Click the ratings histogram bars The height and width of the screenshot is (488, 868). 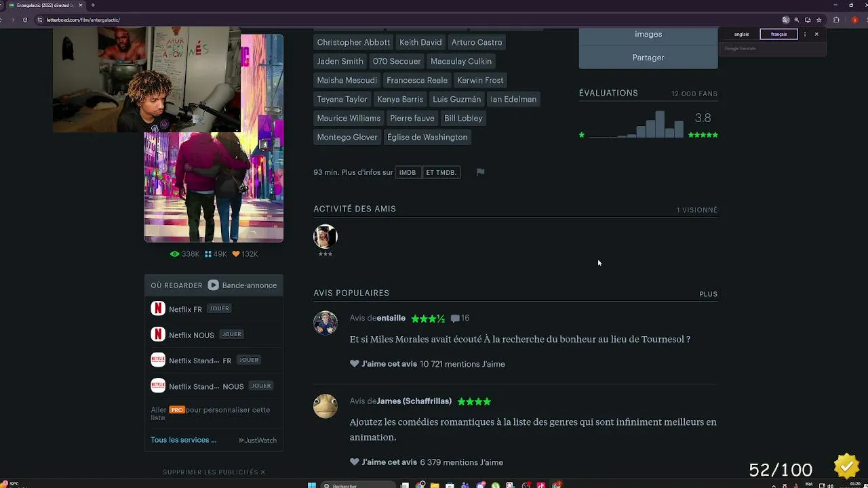[x=636, y=124]
